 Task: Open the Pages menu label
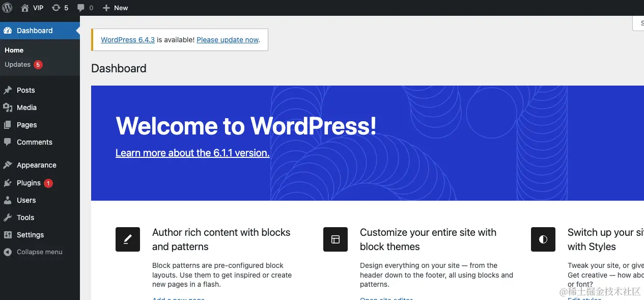pos(27,125)
